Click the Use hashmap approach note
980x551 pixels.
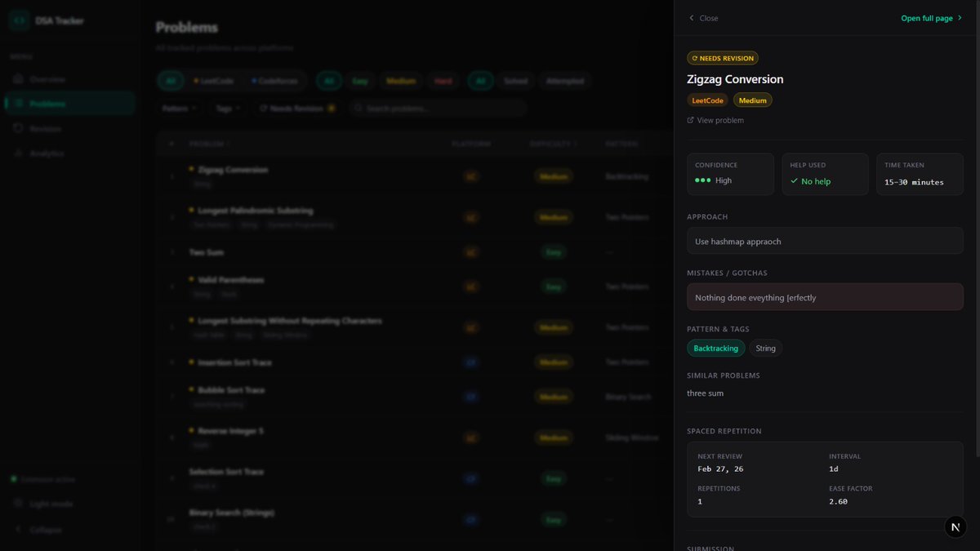(x=825, y=241)
